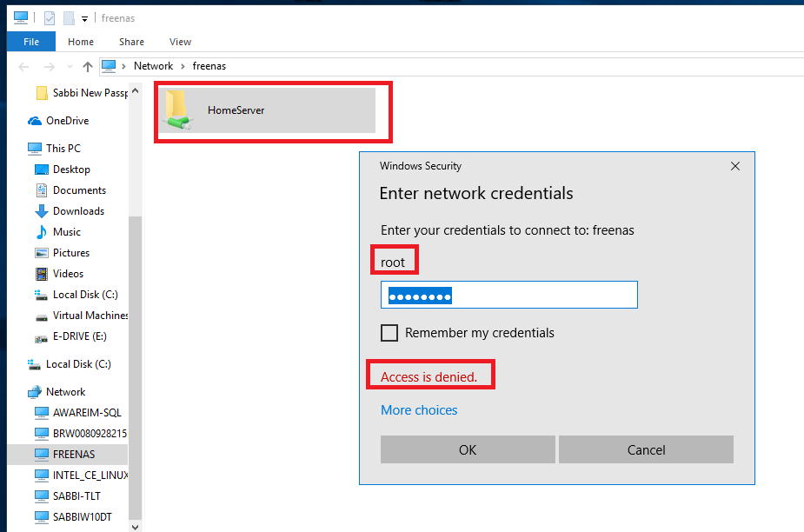The height and width of the screenshot is (532, 804).
Task: Open the More choices link
Action: (x=419, y=410)
